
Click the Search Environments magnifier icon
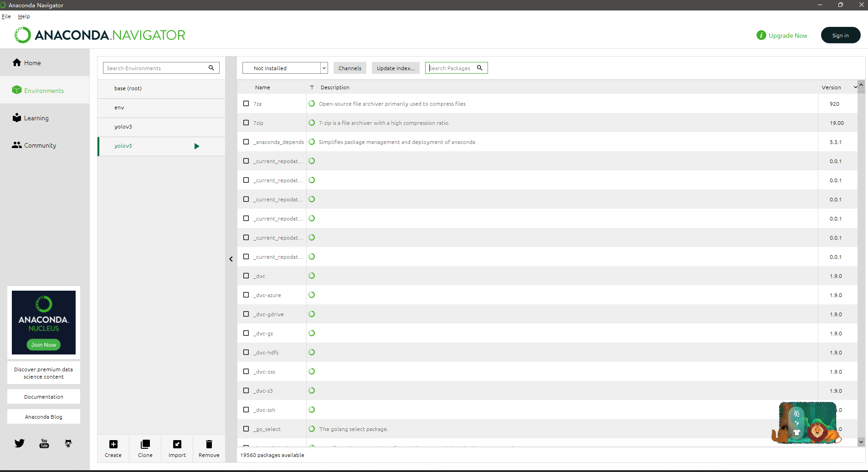pyautogui.click(x=211, y=68)
